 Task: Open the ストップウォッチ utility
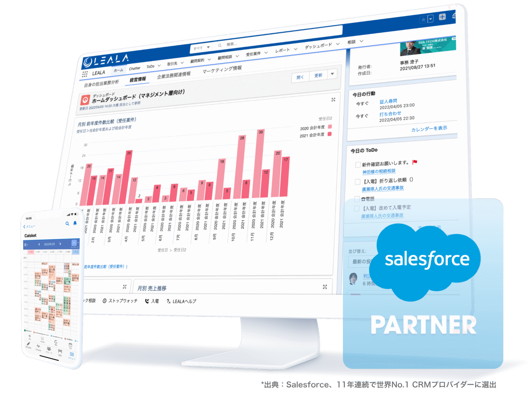(120, 301)
